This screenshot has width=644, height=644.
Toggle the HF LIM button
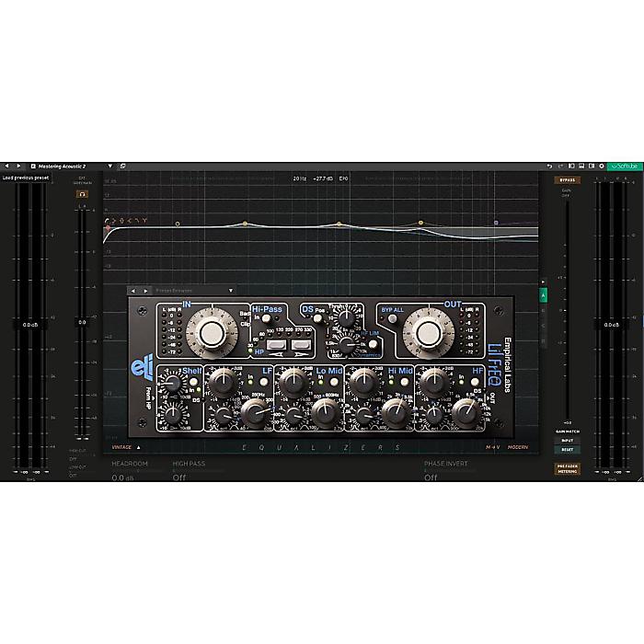[x=373, y=344]
